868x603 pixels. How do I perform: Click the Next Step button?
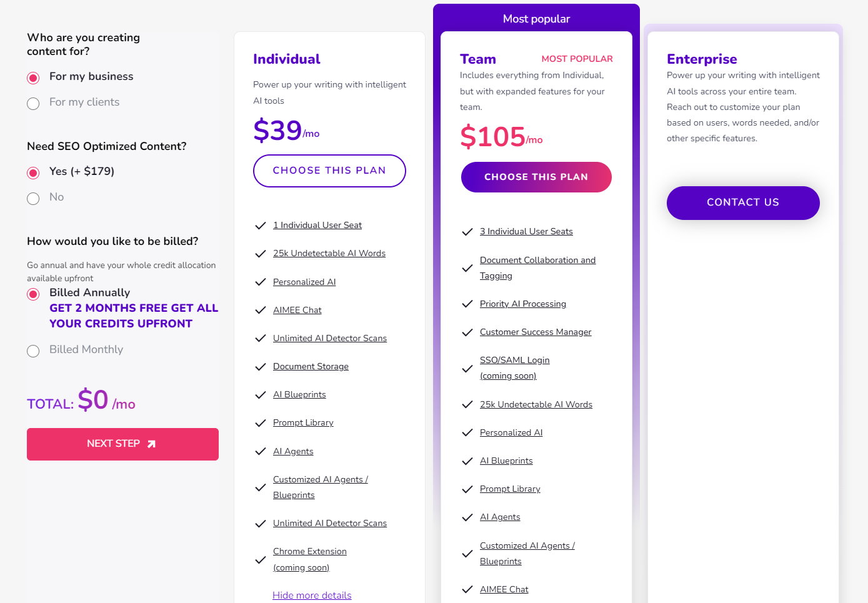point(122,444)
